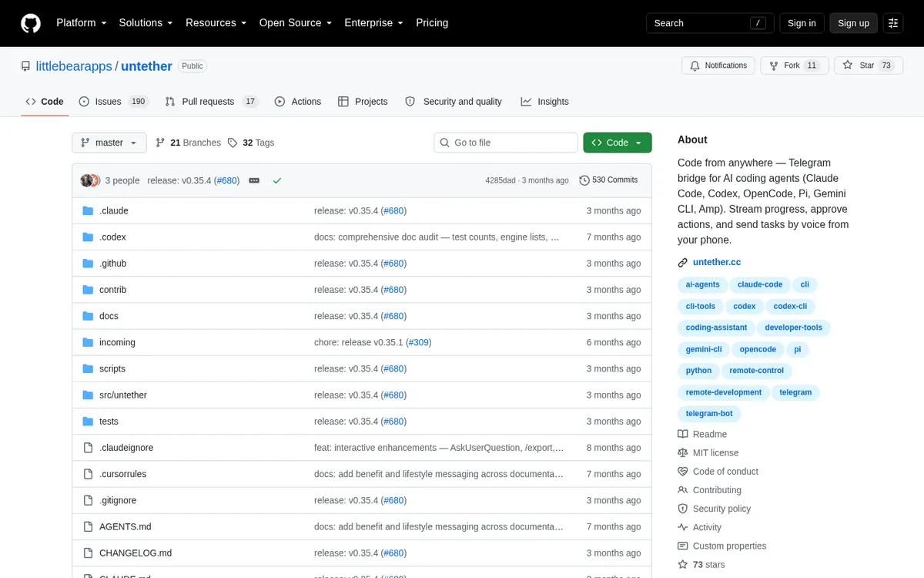Open the Pull requests tab
Image resolution: width=924 pixels, height=578 pixels.
(x=212, y=102)
